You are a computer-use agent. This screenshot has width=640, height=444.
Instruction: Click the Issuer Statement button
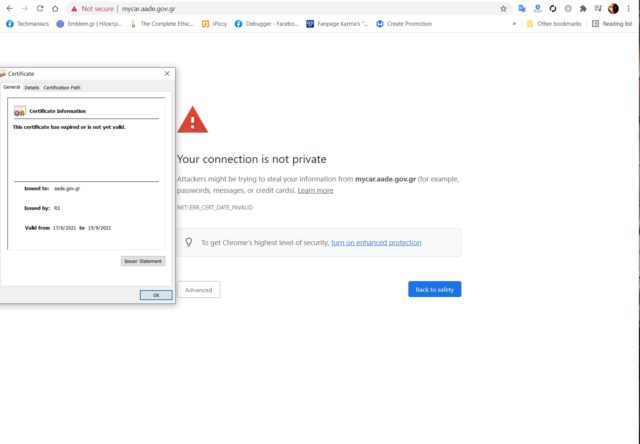pyautogui.click(x=143, y=261)
